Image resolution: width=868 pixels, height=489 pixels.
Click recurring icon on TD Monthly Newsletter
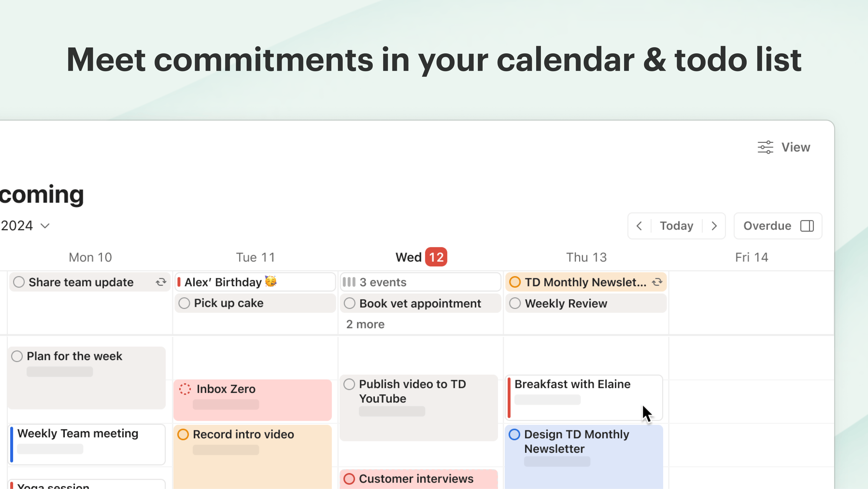click(657, 282)
